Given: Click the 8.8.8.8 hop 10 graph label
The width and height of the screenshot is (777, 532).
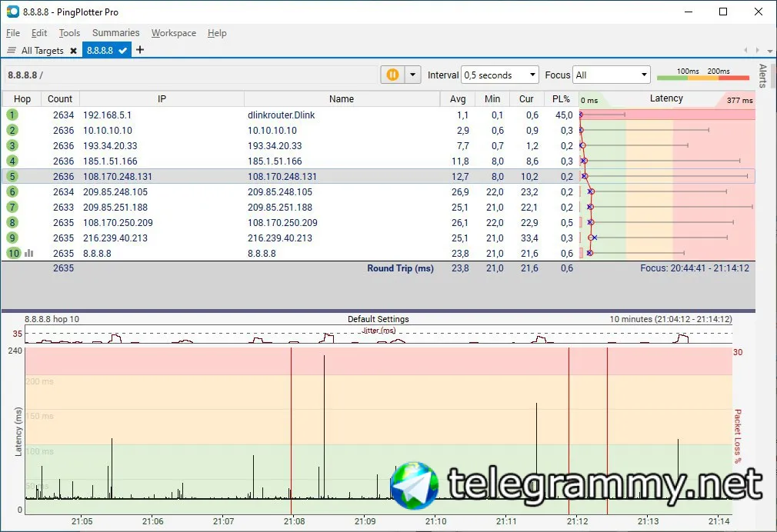Looking at the screenshot, I should 52,319.
